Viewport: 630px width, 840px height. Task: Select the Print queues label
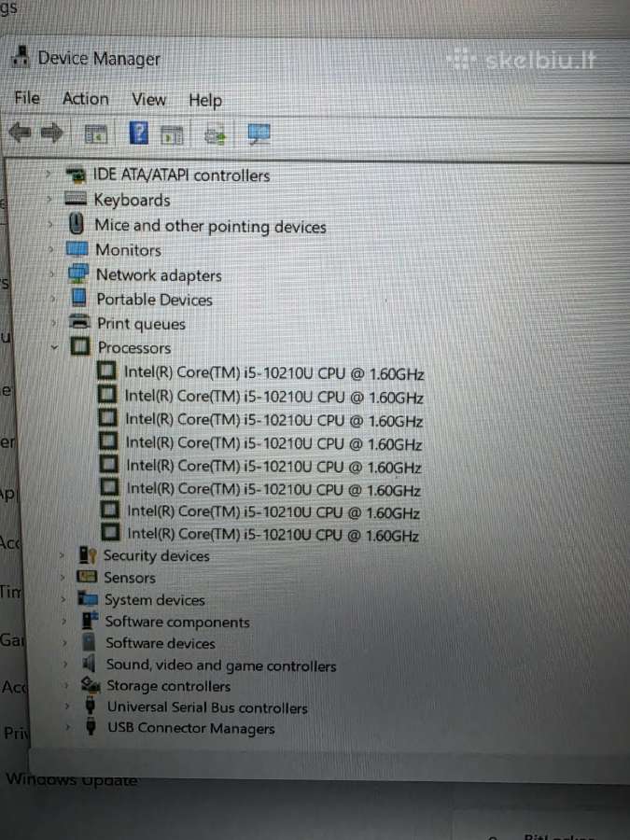[141, 324]
